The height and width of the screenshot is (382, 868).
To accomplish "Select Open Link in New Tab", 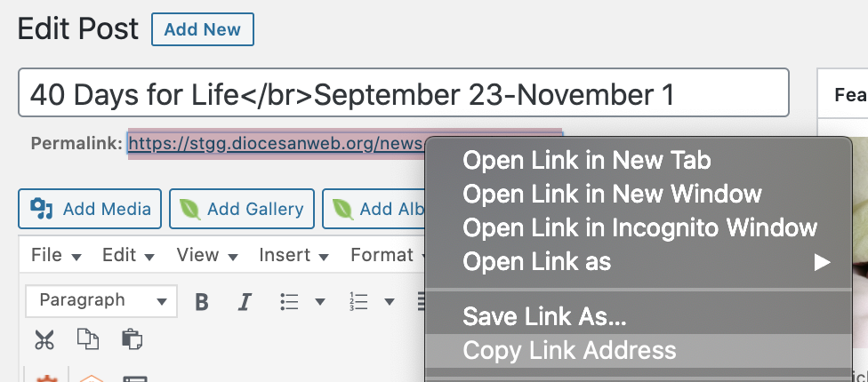I will 587,161.
